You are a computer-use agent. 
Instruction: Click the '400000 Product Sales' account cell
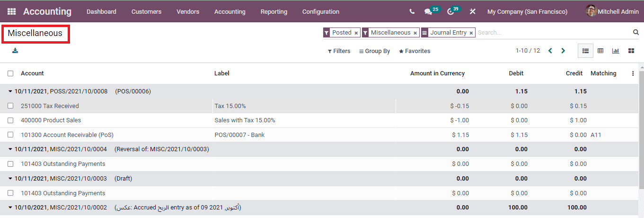51,120
